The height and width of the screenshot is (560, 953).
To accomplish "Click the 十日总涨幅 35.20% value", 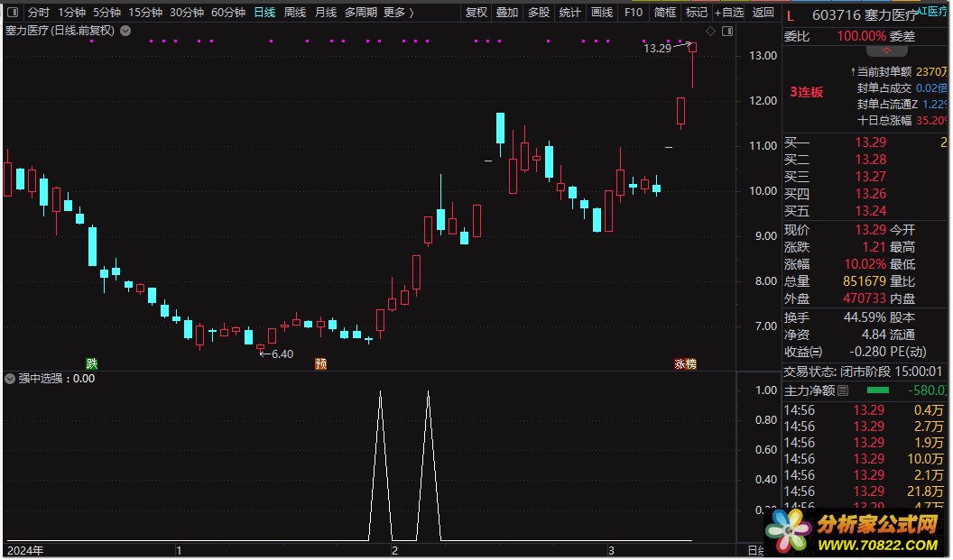I will coord(931,120).
